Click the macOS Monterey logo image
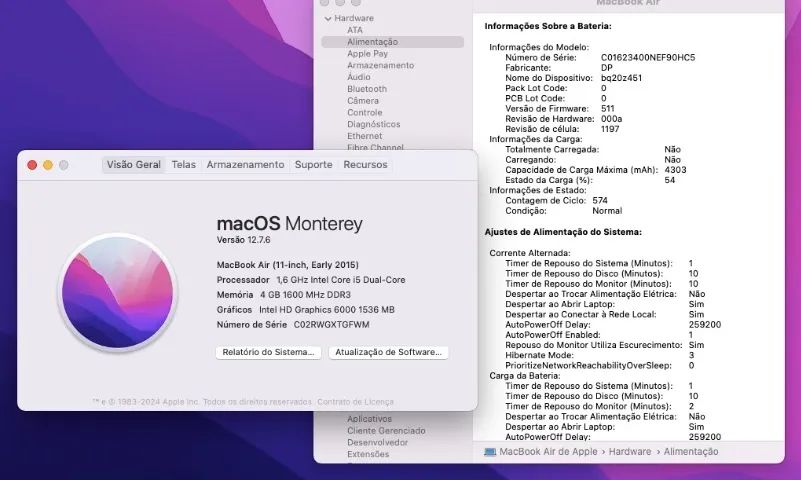Viewport: 801px width, 480px height. coord(118,293)
